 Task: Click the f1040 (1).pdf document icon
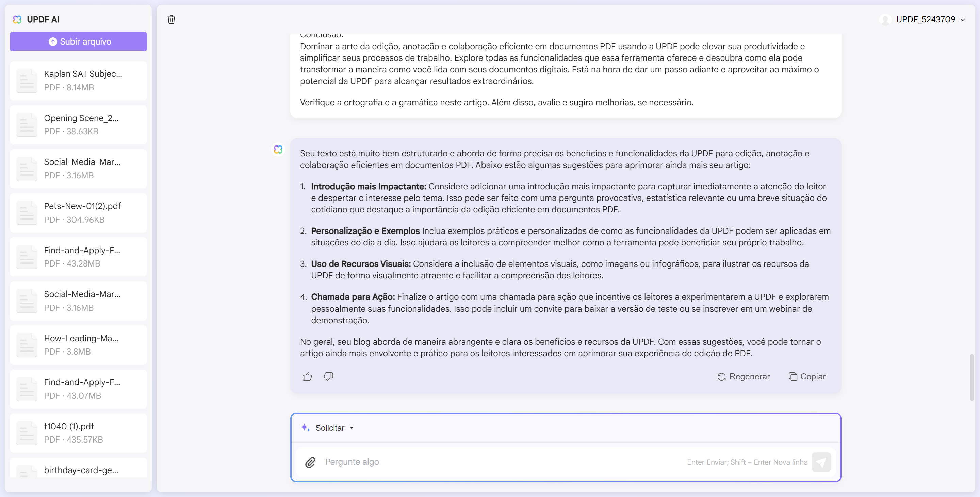point(27,433)
